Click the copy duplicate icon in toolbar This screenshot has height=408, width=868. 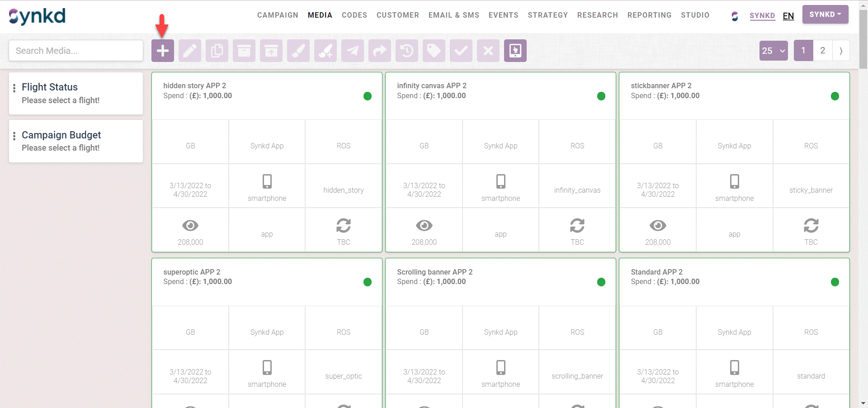pyautogui.click(x=217, y=51)
